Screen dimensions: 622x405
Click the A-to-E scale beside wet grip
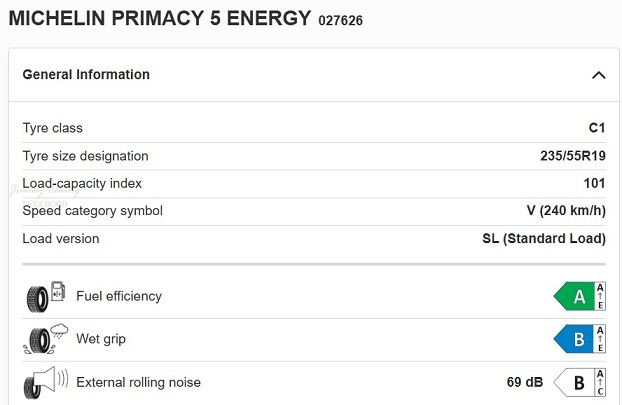click(x=600, y=339)
